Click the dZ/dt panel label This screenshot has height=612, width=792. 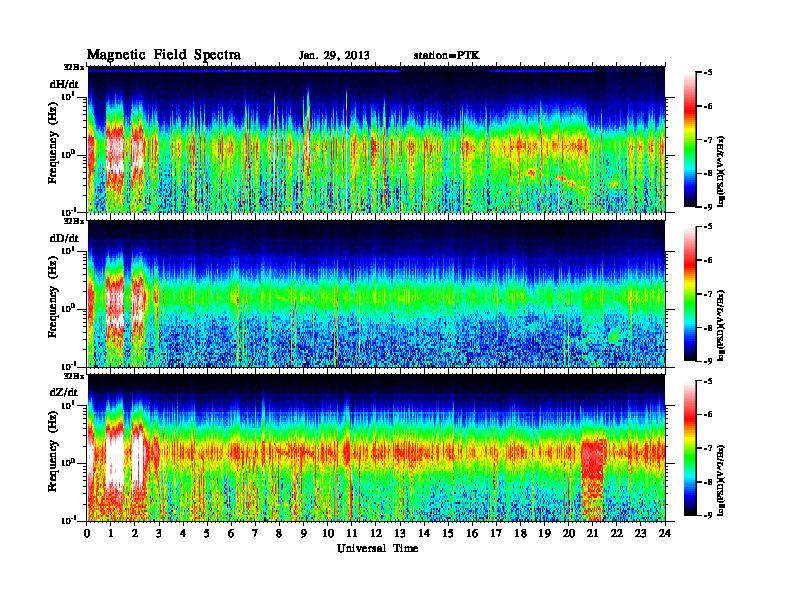pyautogui.click(x=64, y=392)
